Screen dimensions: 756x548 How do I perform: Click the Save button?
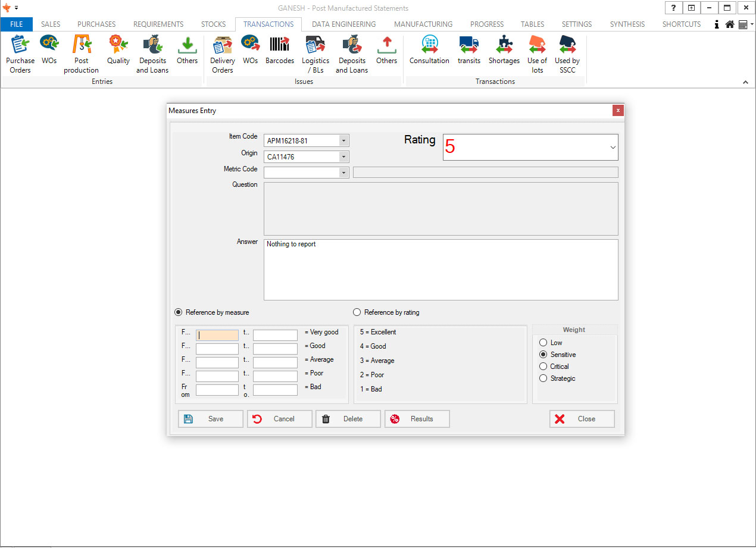211,419
